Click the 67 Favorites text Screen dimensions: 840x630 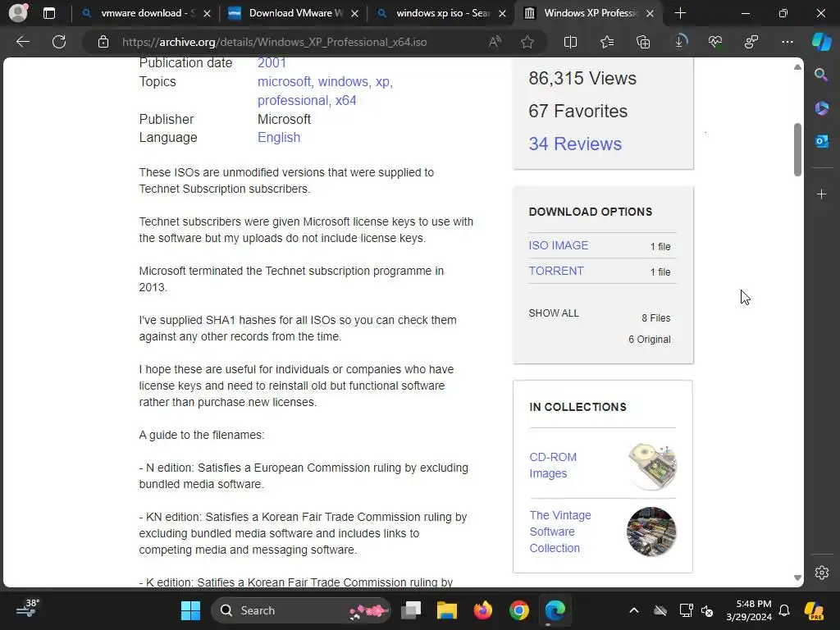(577, 111)
